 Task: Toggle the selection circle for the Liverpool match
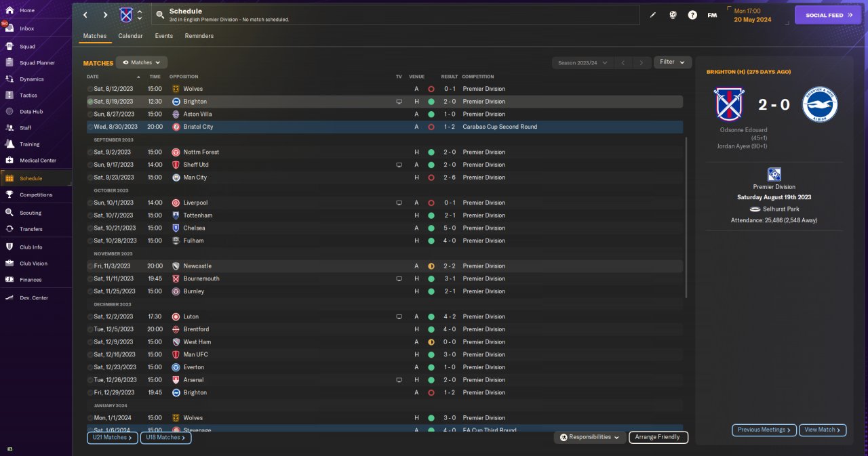coord(90,203)
